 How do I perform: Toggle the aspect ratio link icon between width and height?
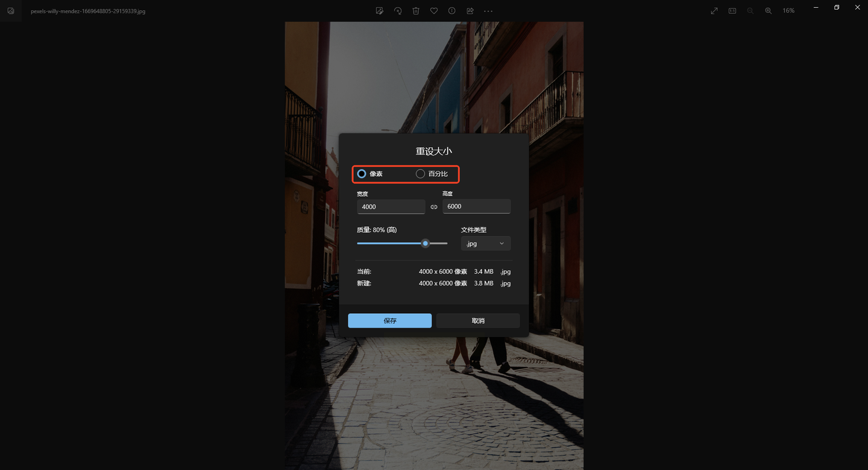pyautogui.click(x=434, y=207)
